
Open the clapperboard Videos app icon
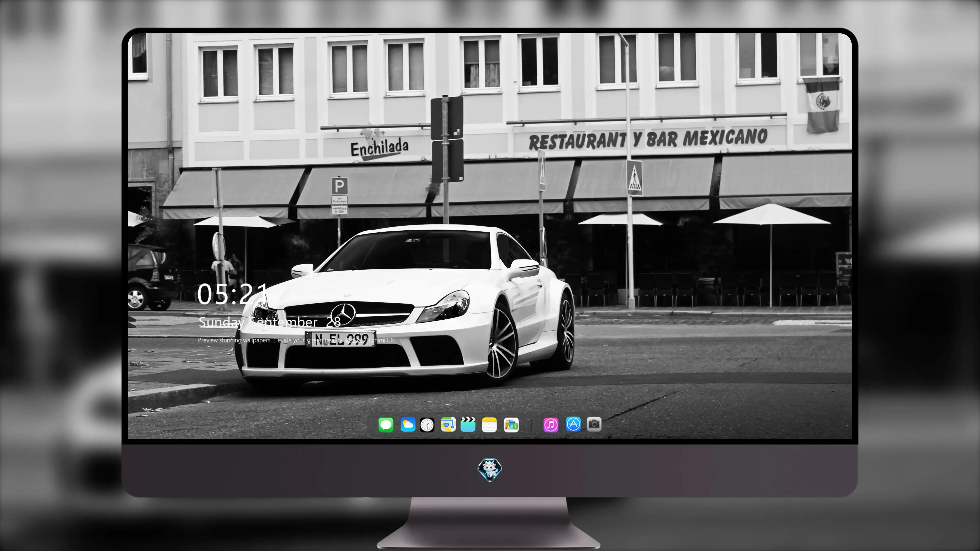pos(468,424)
